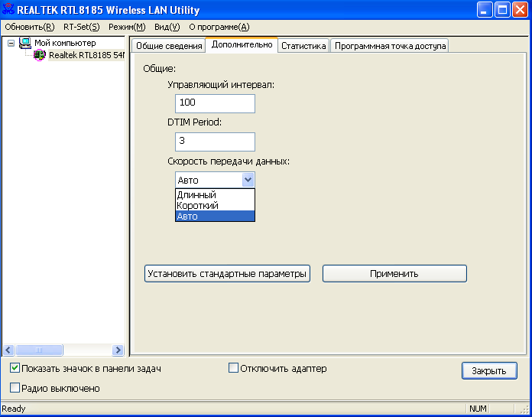Switch to Дополнительно tab
The width and height of the screenshot is (532, 417).
pos(242,44)
